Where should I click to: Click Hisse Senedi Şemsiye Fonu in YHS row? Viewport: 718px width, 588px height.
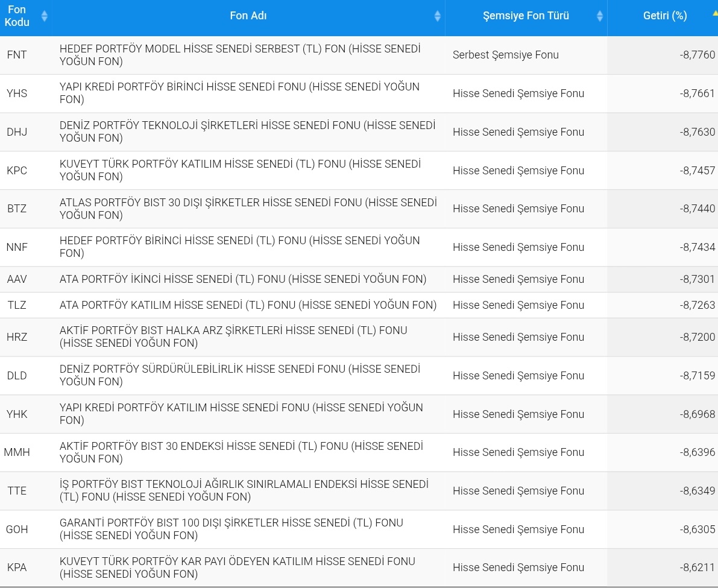click(518, 93)
